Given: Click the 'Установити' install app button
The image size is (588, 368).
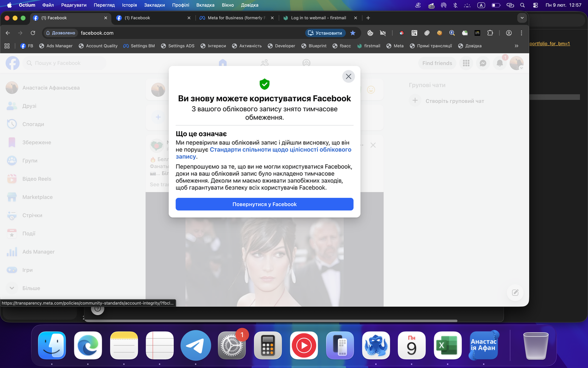Looking at the screenshot, I should point(325,33).
